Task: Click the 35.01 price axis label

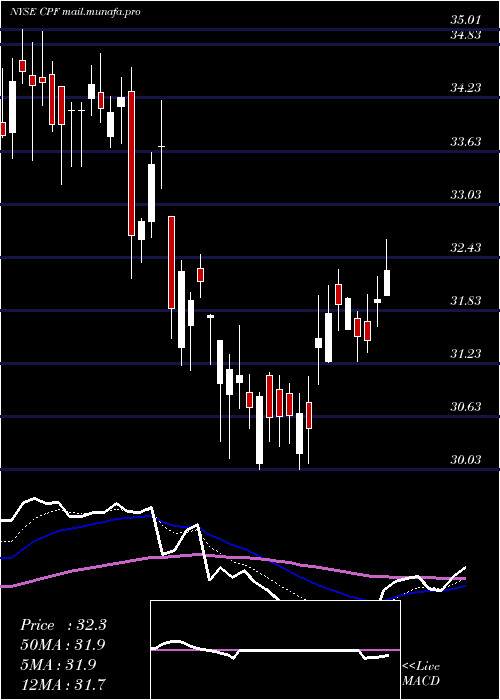Action: tap(465, 20)
